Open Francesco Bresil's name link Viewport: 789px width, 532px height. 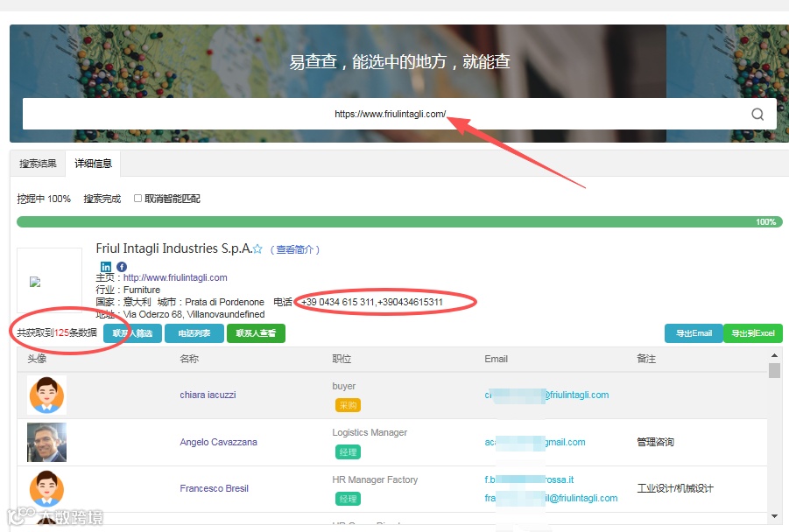214,489
